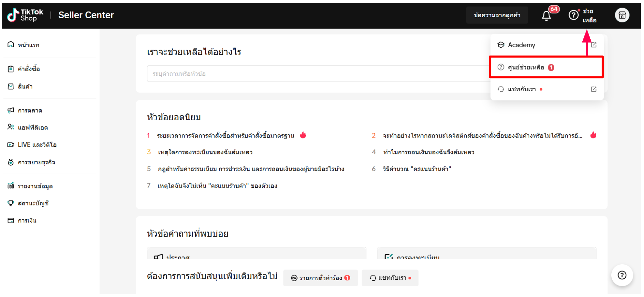Click the TikTok Shop logo

[25, 15]
